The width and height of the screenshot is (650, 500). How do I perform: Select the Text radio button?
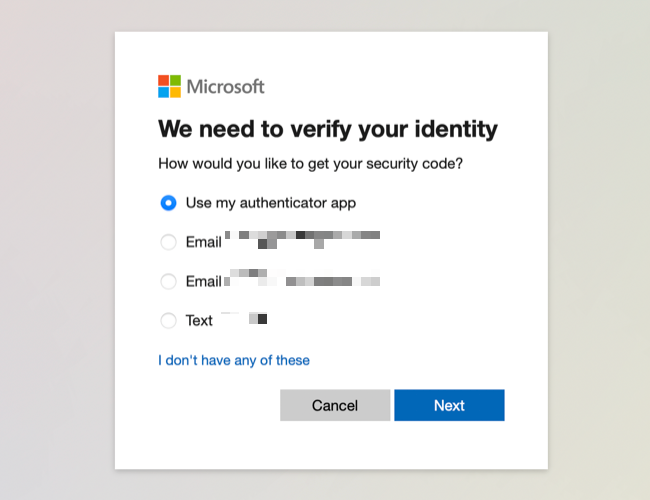(x=168, y=321)
